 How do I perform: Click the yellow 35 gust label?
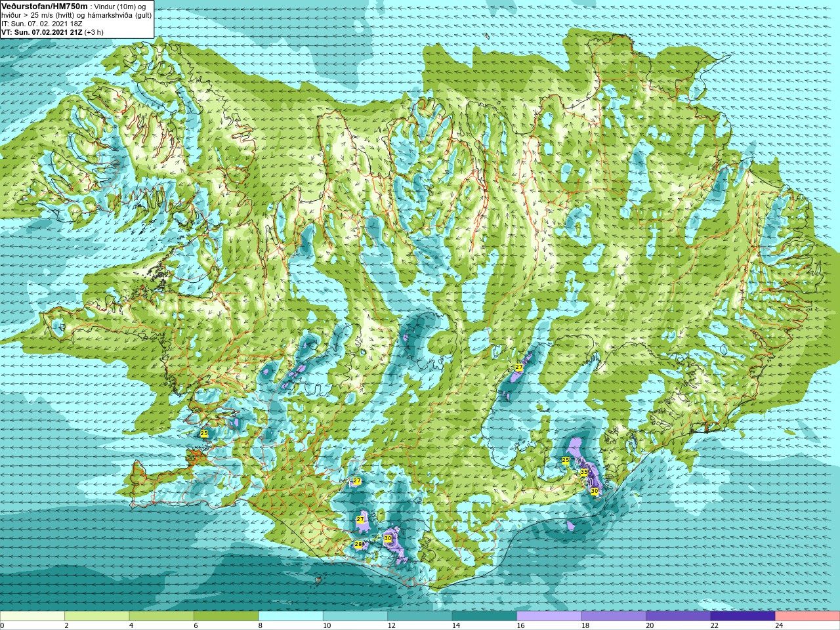pos(584,472)
